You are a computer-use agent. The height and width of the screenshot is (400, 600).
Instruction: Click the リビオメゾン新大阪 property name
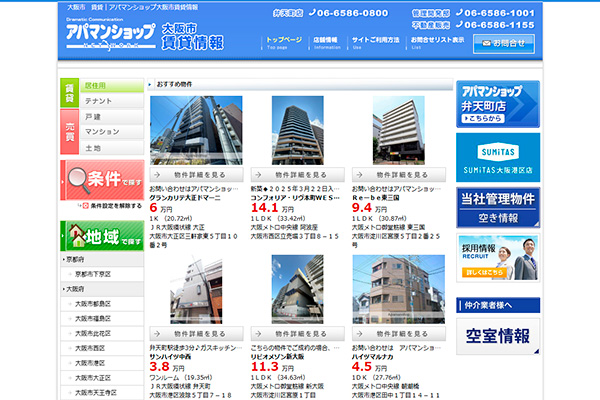tap(277, 357)
